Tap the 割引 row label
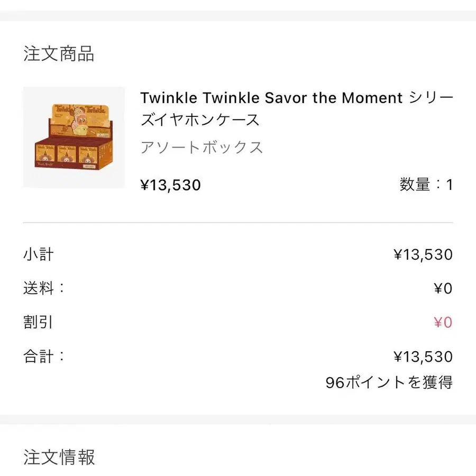Screen dimensions: 476x476 click(38, 322)
